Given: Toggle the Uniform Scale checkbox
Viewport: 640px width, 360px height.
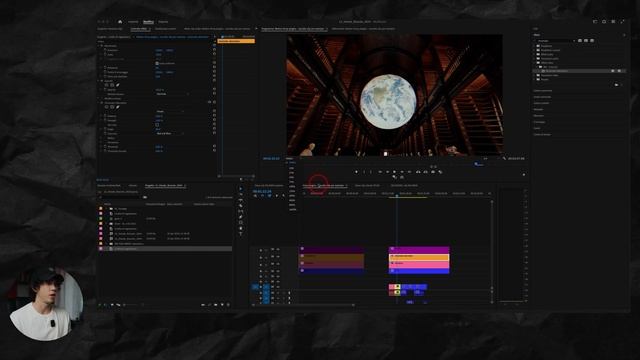Looking at the screenshot, I should pyautogui.click(x=157, y=63).
